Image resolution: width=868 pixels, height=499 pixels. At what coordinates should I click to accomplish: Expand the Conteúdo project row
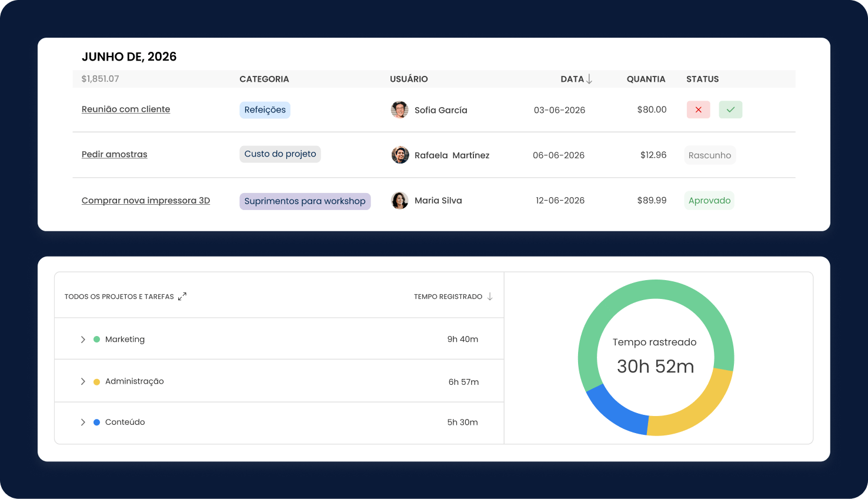pos(83,423)
